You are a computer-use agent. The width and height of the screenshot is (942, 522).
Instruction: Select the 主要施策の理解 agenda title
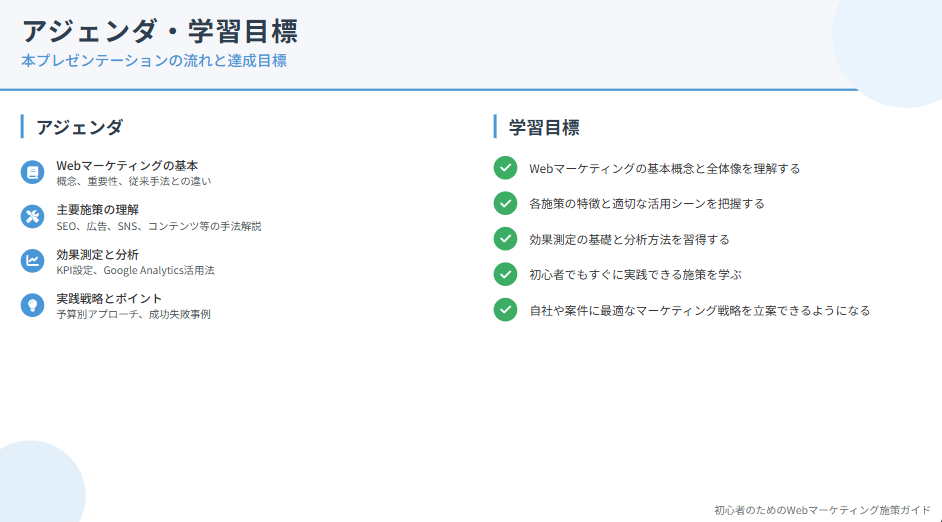97,209
